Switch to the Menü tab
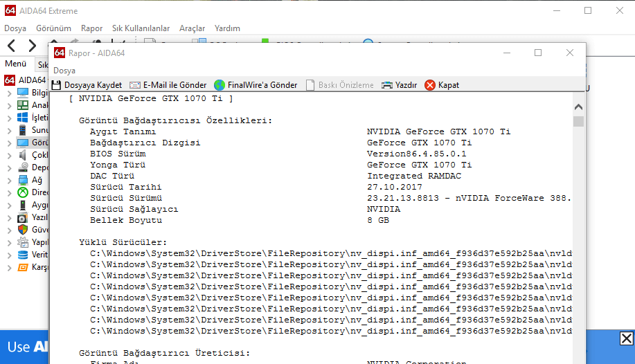 tap(15, 64)
